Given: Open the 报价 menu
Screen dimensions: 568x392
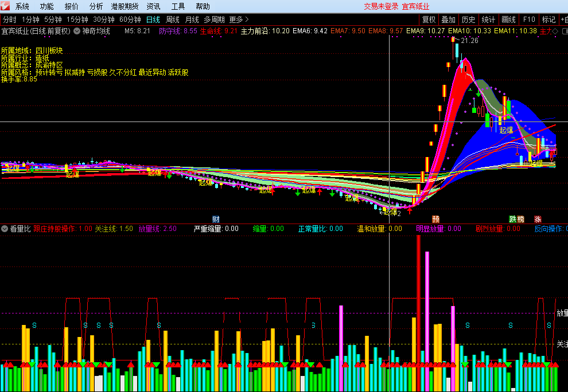Looking at the screenshot, I should (x=71, y=6).
